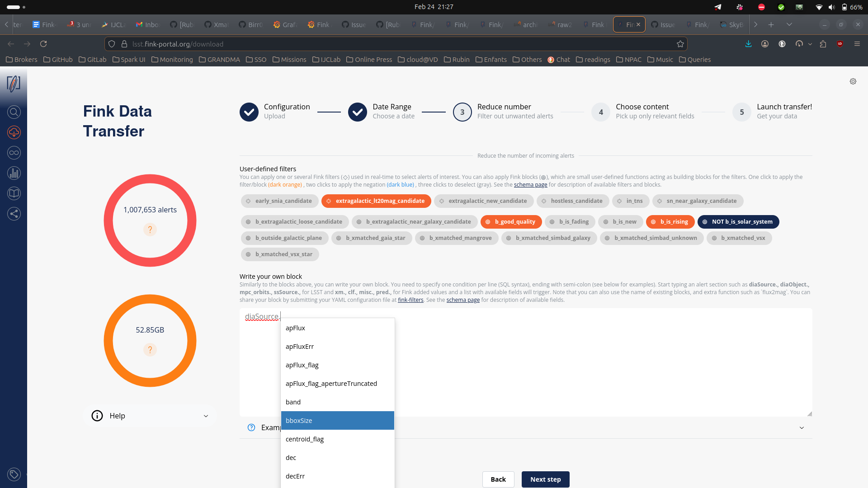Open the settings gear at top right
This screenshot has width=868, height=488.
(853, 81)
